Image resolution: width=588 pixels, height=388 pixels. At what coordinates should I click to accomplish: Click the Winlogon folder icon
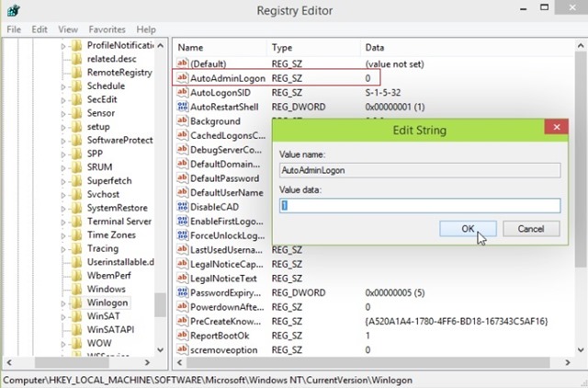[x=76, y=302]
